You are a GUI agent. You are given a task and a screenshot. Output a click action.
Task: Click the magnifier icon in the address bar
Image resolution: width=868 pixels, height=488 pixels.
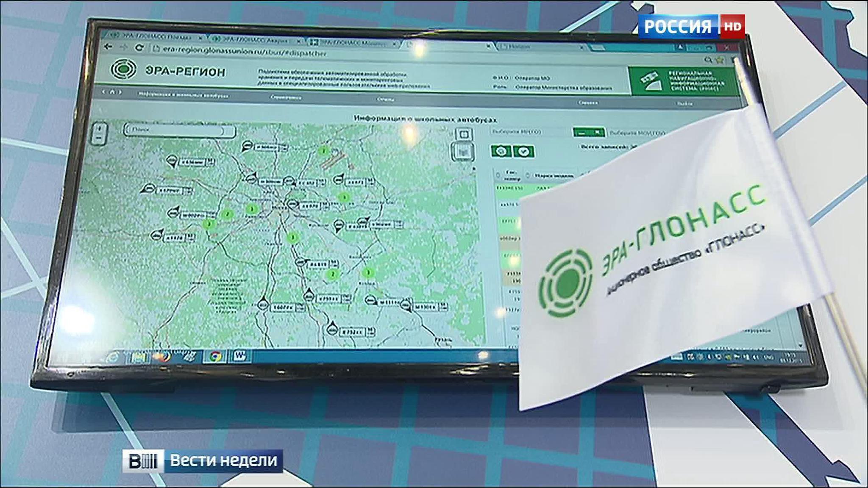(709, 61)
